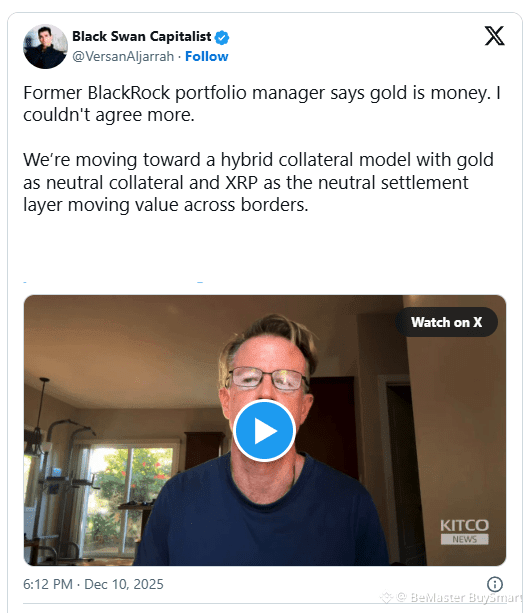Viewport: 530px width, 613px height.
Task: Click the sunlit window in video background
Action: click(129, 498)
